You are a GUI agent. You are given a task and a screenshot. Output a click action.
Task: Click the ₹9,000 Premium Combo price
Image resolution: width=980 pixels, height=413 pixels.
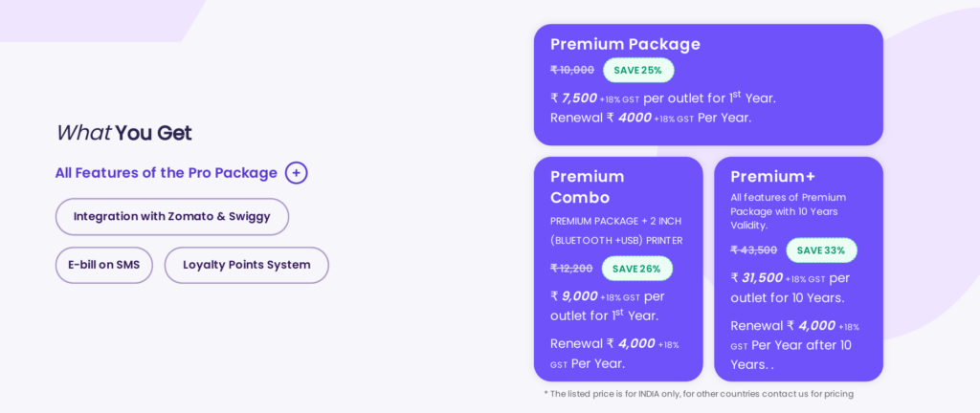pos(579,296)
